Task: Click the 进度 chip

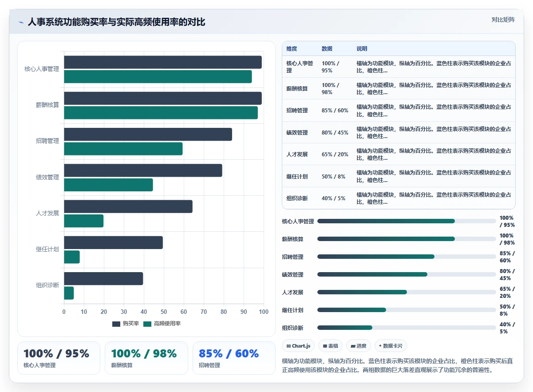Action: pos(359,346)
